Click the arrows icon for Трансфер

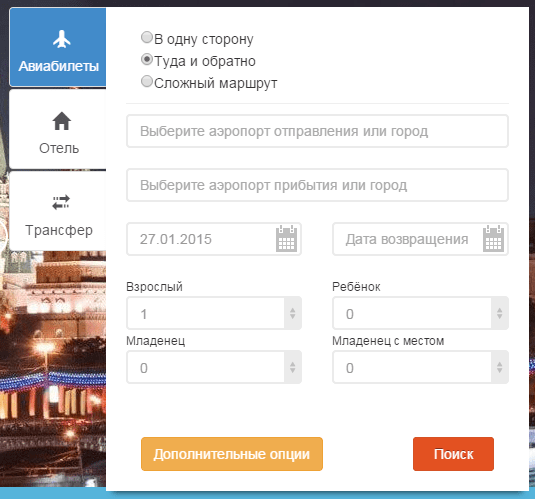tap(61, 202)
